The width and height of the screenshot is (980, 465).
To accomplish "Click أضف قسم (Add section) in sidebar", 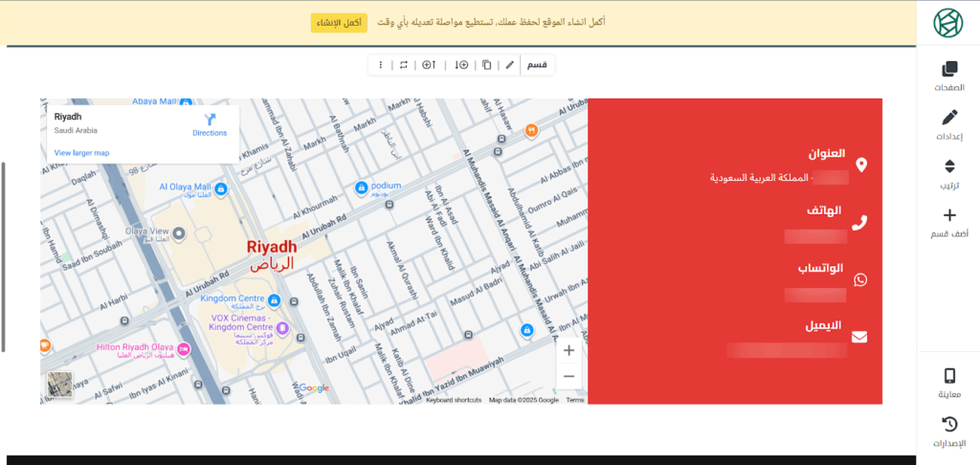I will (x=948, y=224).
